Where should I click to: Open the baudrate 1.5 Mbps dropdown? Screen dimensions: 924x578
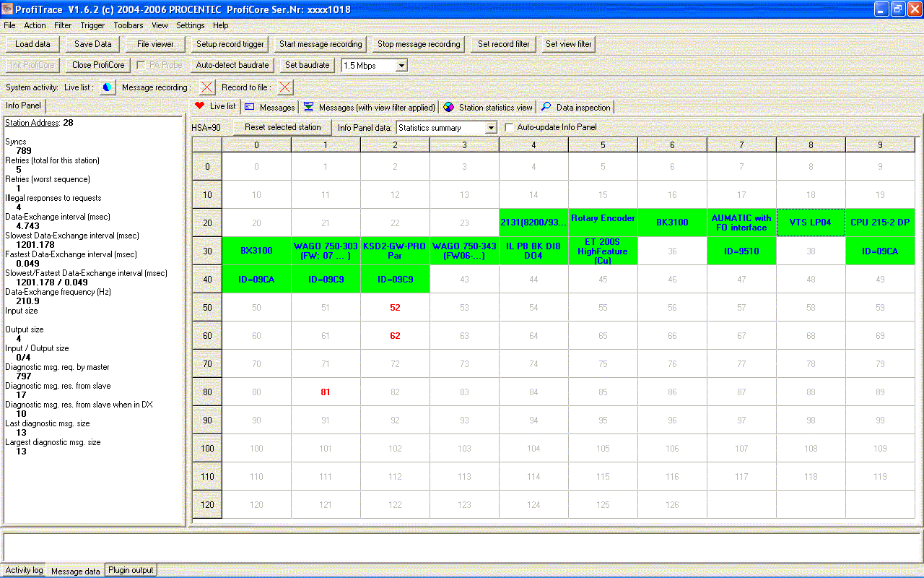coord(402,66)
